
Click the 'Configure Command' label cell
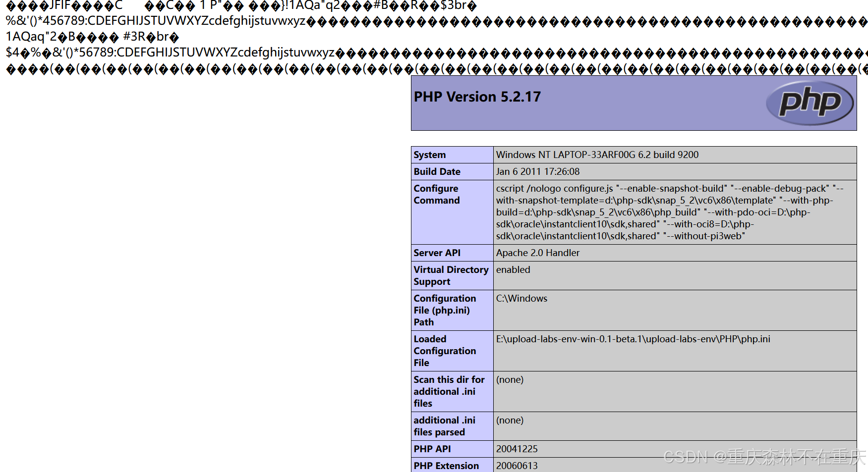[x=452, y=212]
